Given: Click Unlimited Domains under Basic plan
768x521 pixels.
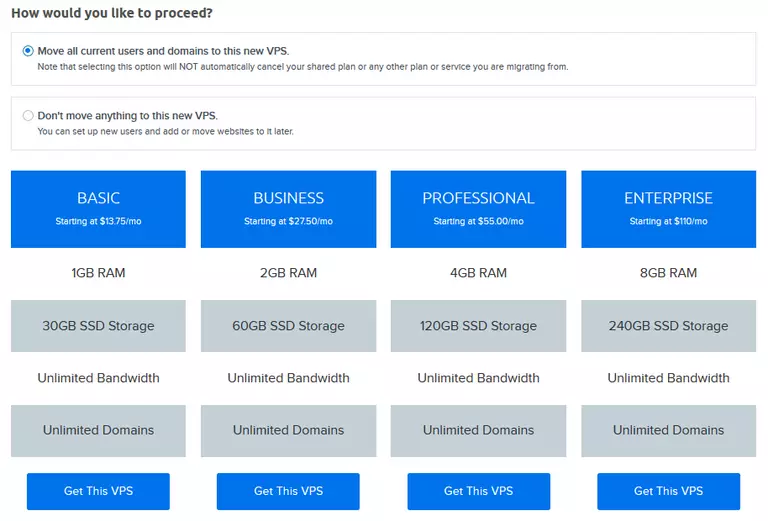Looking at the screenshot, I should coord(98,430).
